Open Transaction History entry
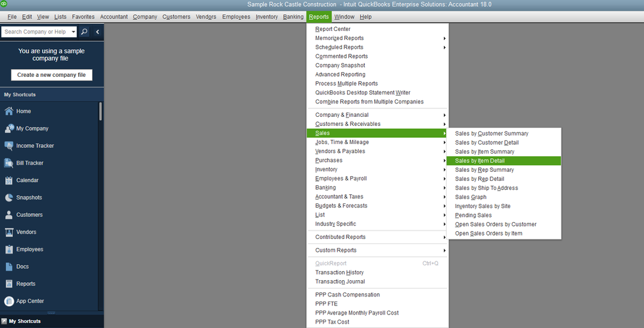This screenshot has height=328, width=644. pos(377,272)
